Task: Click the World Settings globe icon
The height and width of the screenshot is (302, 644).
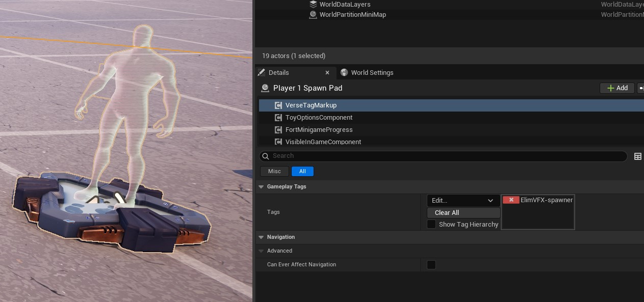Action: click(344, 72)
